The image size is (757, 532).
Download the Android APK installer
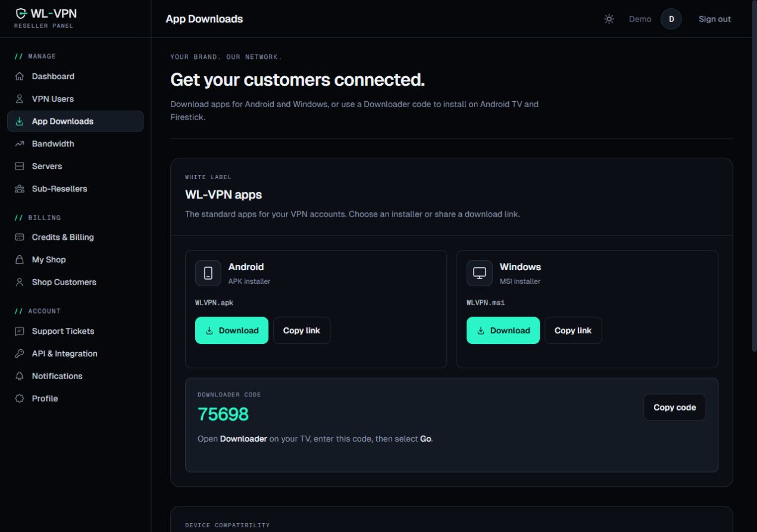point(232,330)
